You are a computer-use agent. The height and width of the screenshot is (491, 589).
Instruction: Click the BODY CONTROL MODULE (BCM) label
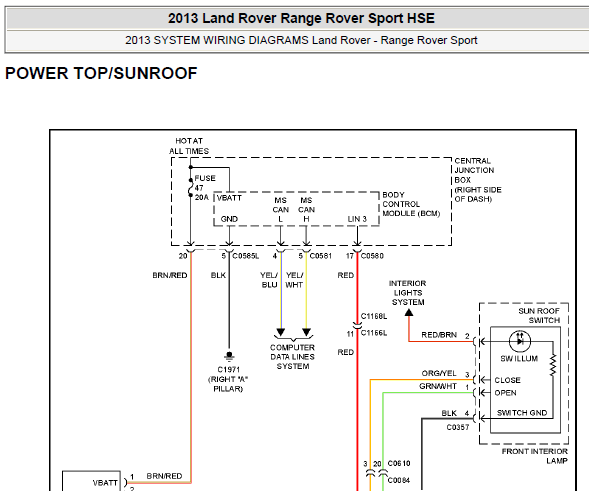tap(411, 204)
